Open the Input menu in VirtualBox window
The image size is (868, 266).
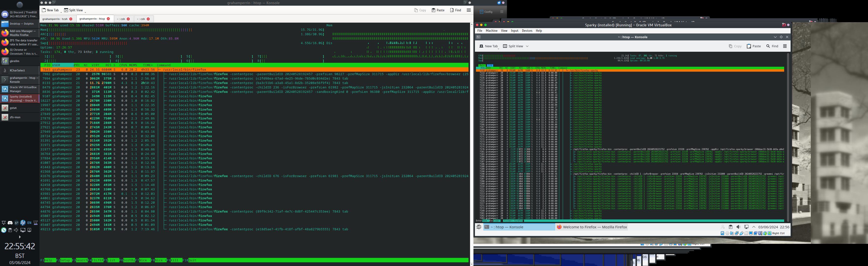point(515,31)
